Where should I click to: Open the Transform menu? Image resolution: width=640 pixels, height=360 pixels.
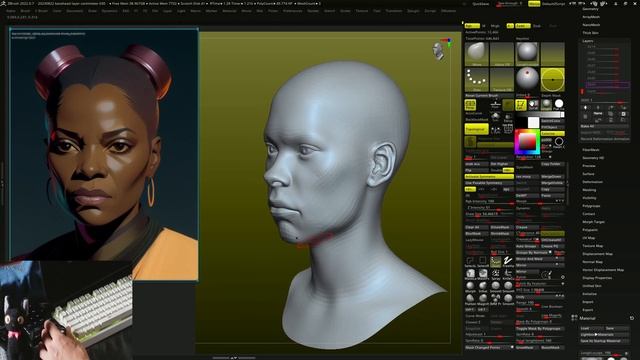coord(393,11)
